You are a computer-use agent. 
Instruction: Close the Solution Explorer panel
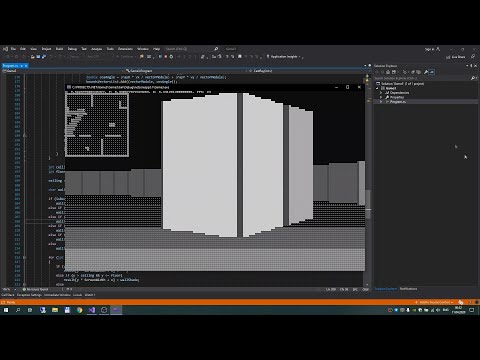tap(476, 66)
